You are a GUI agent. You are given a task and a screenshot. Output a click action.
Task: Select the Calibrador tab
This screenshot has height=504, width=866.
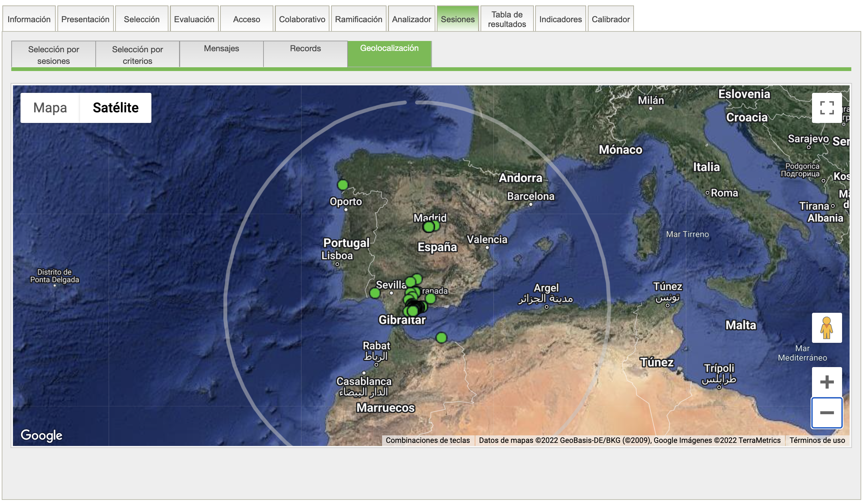pos(610,19)
